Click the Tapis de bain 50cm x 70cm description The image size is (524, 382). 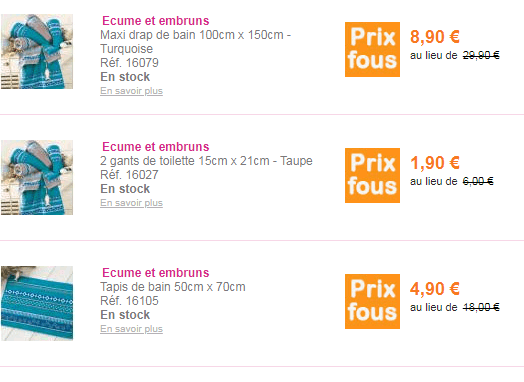click(173, 287)
